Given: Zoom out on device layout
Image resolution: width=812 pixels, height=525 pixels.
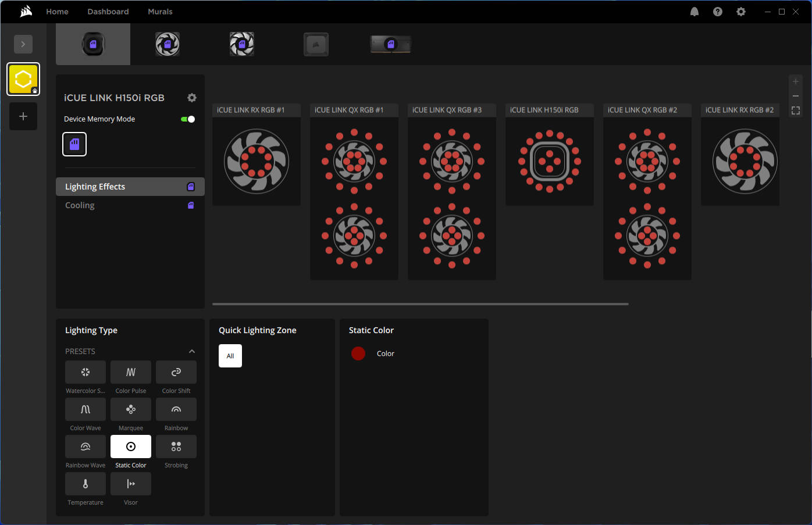Looking at the screenshot, I should point(796,96).
